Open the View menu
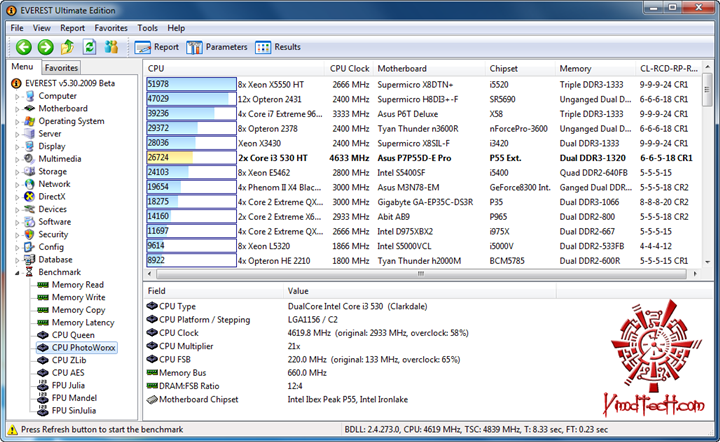 tap(41, 28)
